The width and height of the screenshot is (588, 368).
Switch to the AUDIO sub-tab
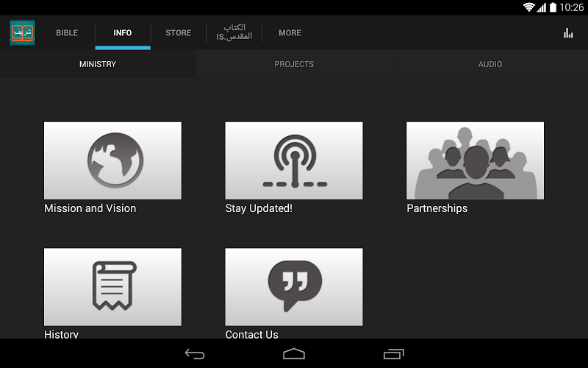coord(490,64)
